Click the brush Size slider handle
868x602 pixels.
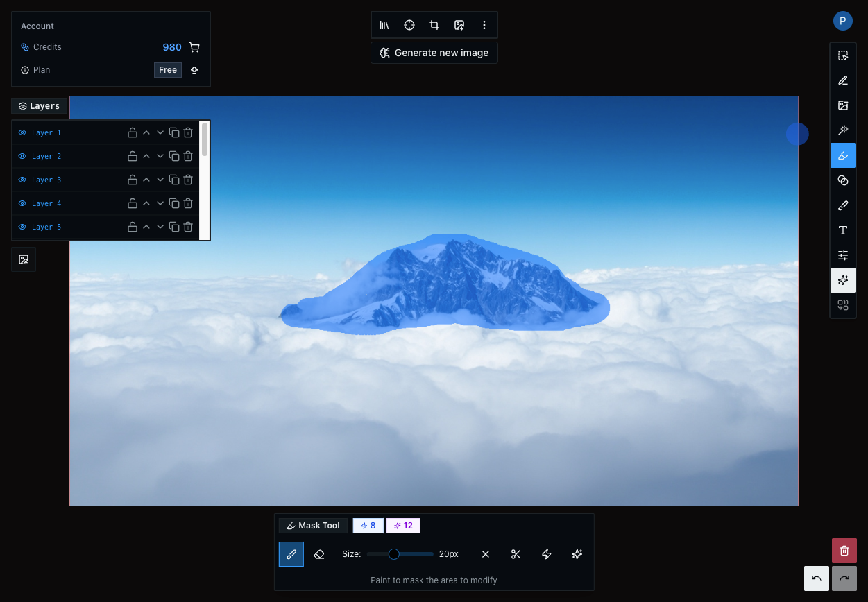393,554
